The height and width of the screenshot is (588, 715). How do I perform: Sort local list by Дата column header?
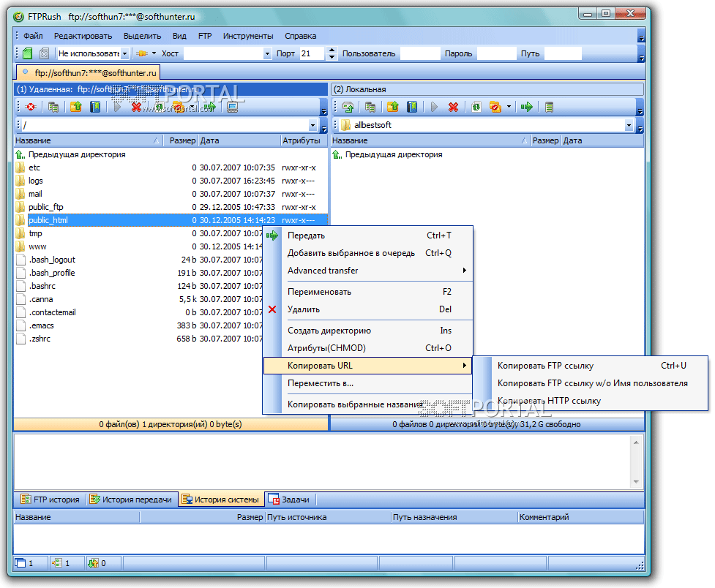click(x=602, y=140)
